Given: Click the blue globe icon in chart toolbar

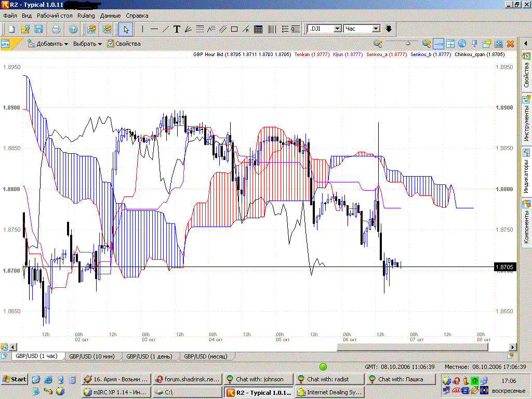Looking at the screenshot, I should [462, 44].
